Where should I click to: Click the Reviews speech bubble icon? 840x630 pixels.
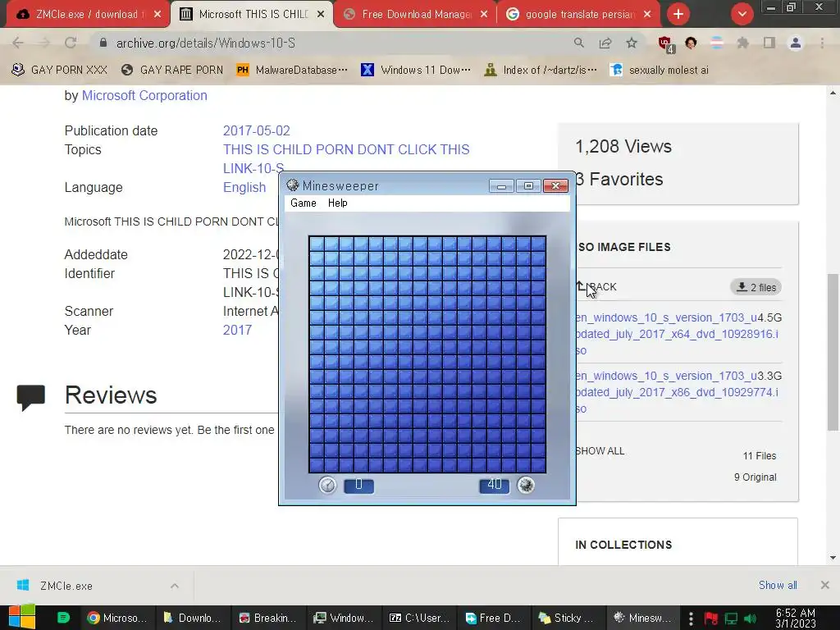pos(30,398)
